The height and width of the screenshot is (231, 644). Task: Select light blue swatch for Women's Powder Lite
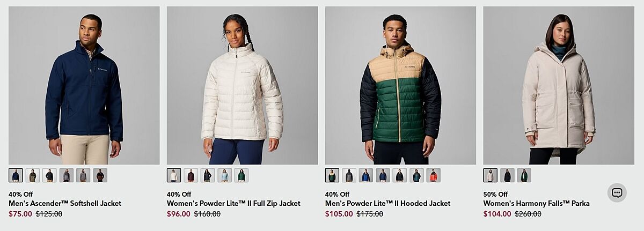224,175
